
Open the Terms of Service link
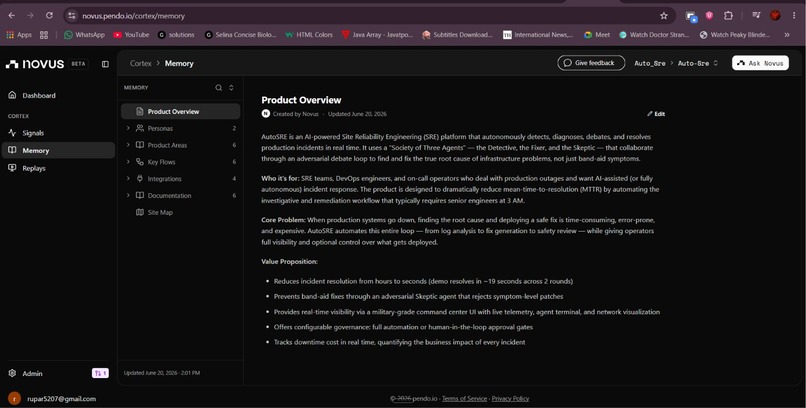464,399
